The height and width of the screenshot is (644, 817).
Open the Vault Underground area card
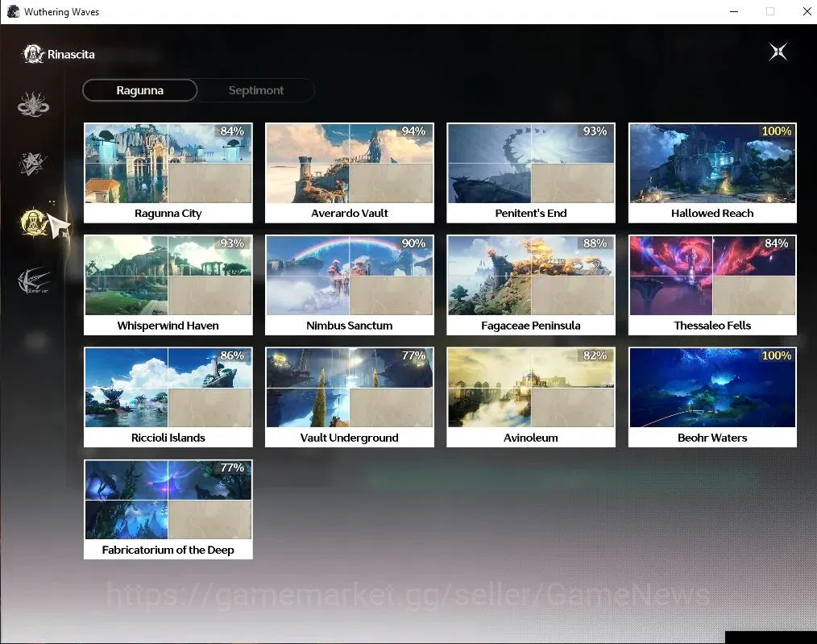(350, 397)
